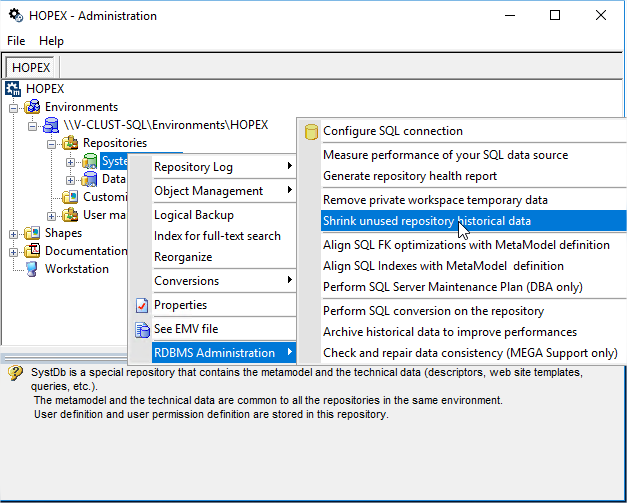Click the Properties checkmark icon
Screen dimensions: 627x503
tap(142, 305)
